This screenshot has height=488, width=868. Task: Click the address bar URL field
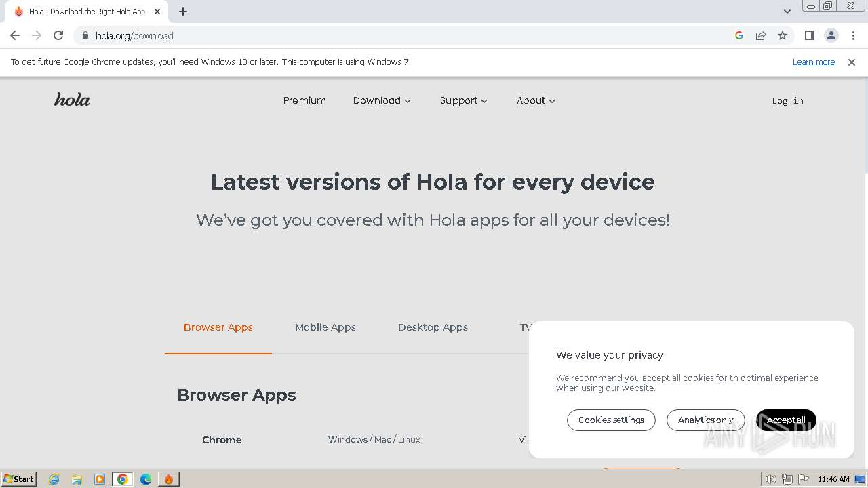(x=407, y=35)
